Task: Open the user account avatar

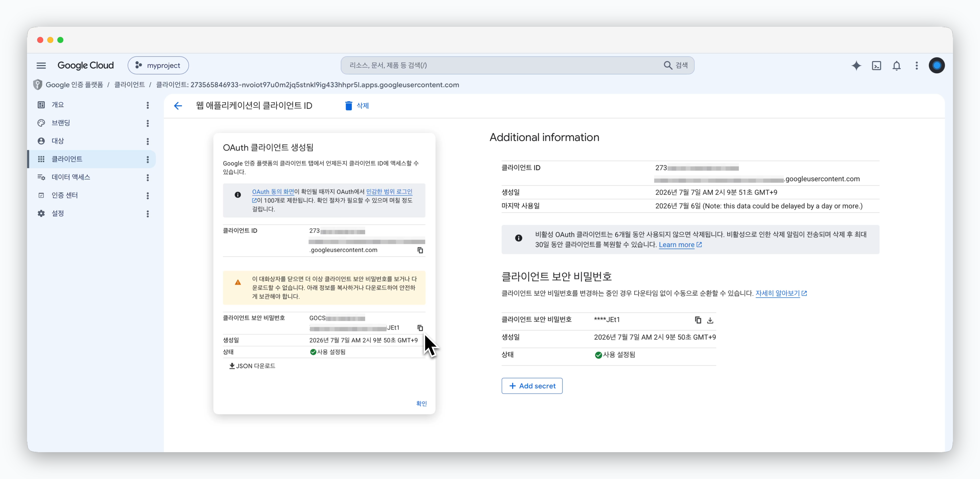Action: 937,65
